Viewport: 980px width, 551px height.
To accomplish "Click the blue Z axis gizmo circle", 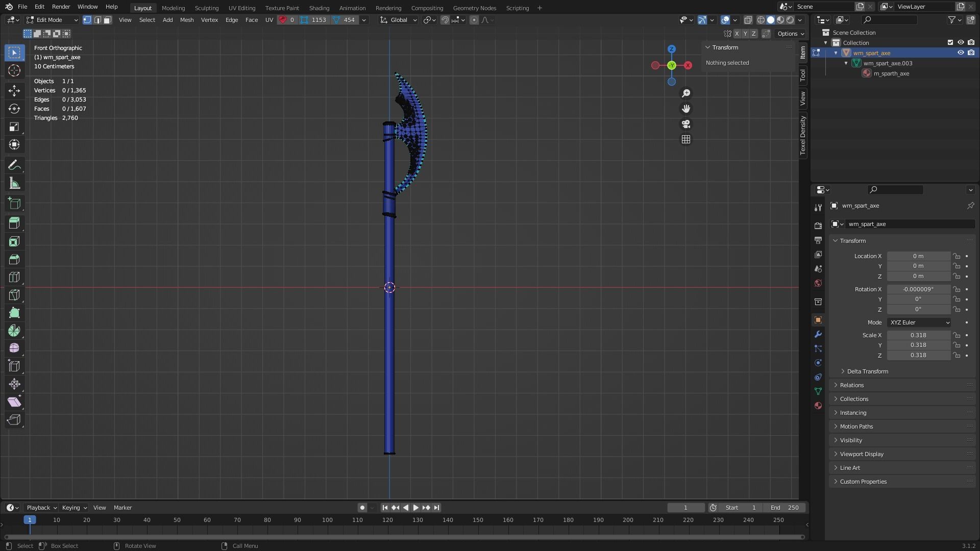I will [x=672, y=49].
